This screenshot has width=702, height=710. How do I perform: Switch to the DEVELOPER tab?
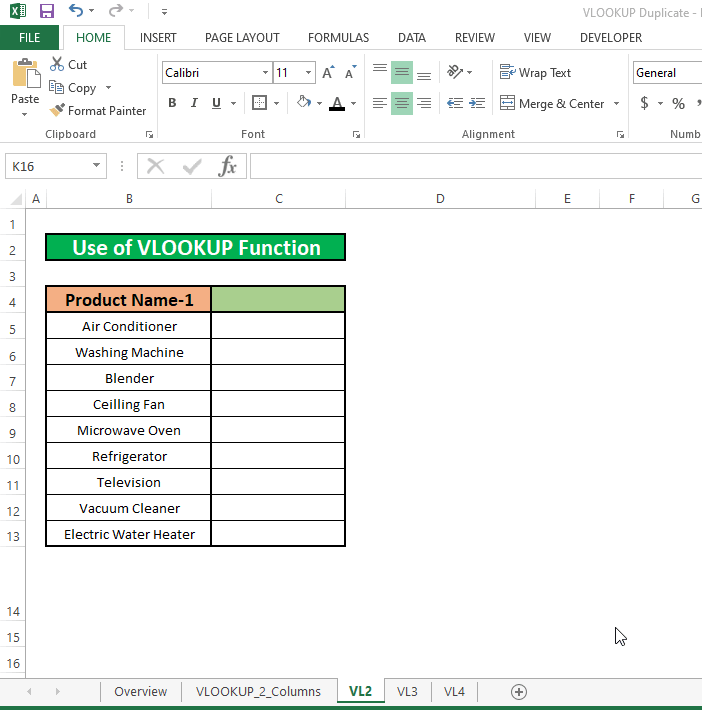(x=611, y=38)
